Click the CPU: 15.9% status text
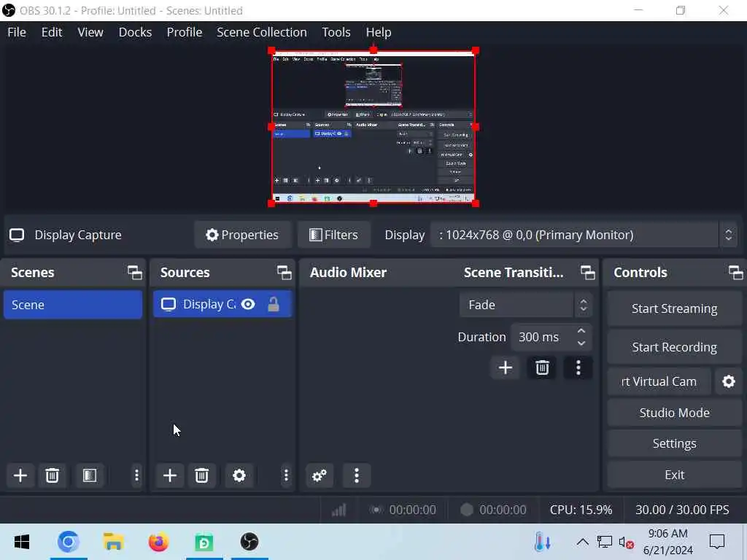The height and width of the screenshot is (560, 747). [581, 510]
